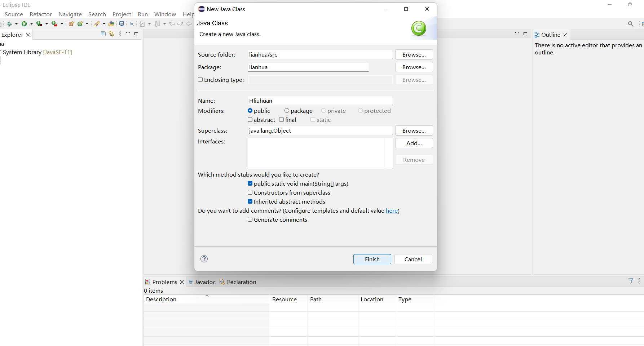
Task: Check the abstract modifier checkbox
Action: 250,120
